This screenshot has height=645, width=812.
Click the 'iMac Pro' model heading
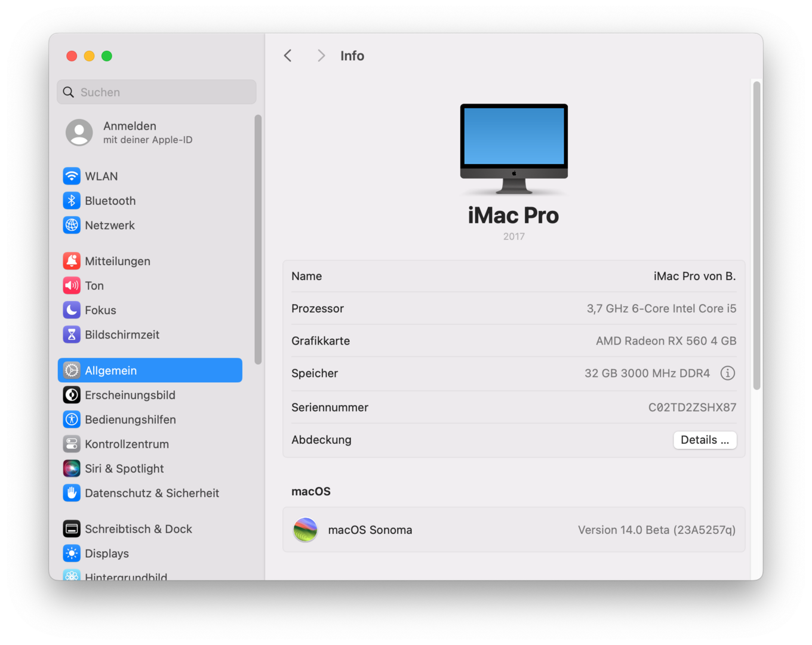click(x=513, y=215)
